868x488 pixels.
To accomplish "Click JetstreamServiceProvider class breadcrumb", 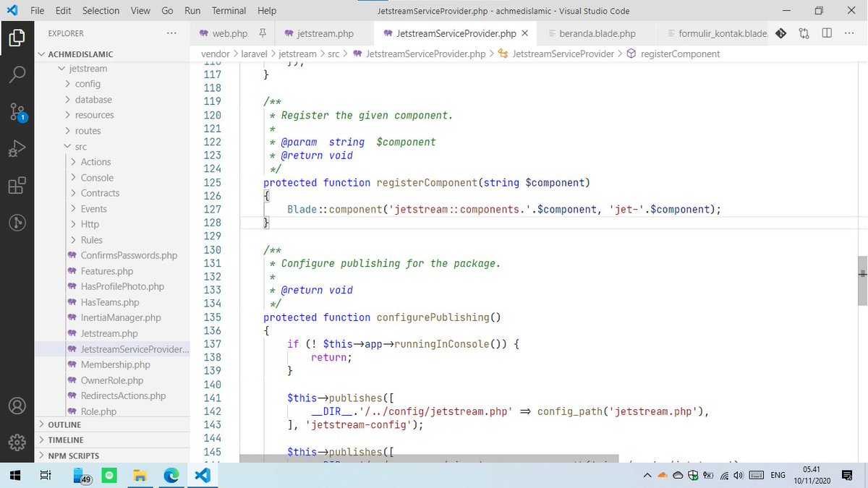I will [x=563, y=53].
